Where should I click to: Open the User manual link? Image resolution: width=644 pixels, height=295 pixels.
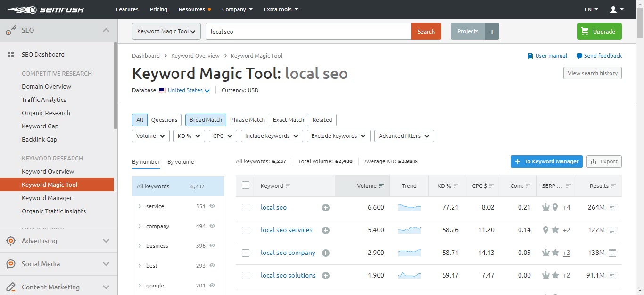click(547, 56)
